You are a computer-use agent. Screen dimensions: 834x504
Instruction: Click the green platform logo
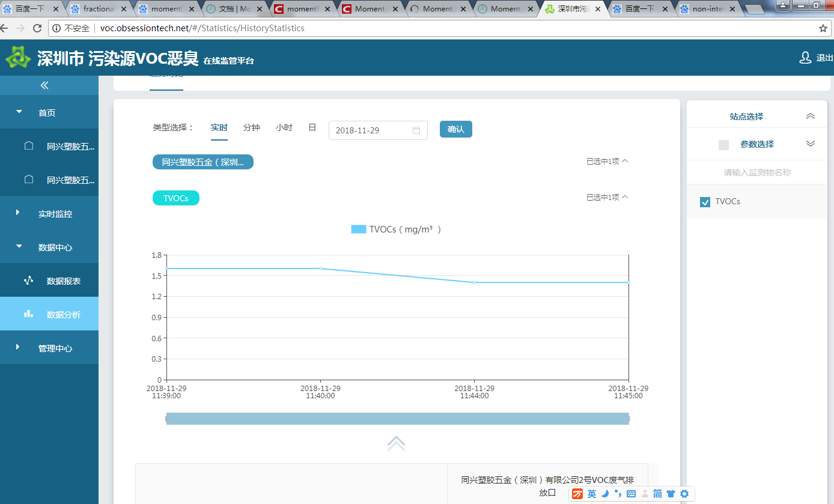(18, 58)
